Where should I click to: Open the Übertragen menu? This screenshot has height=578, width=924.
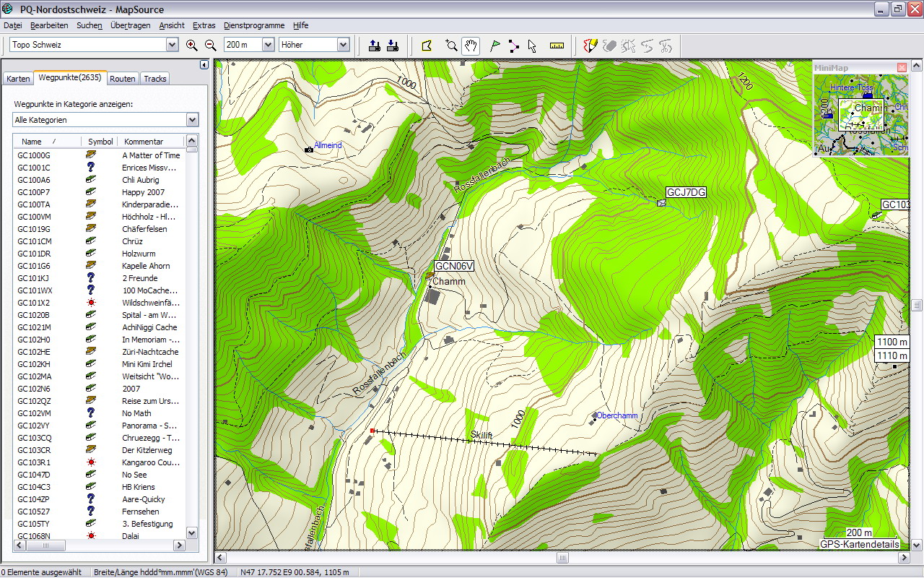pyautogui.click(x=131, y=25)
